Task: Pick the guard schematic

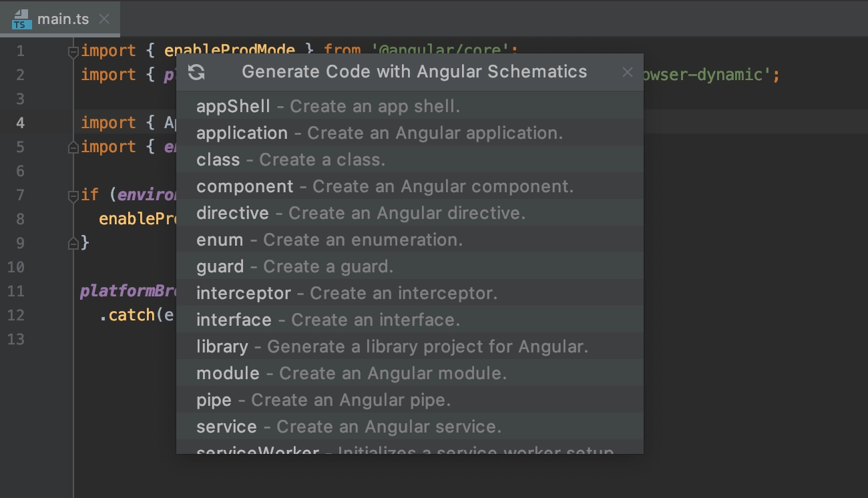Action: pos(410,266)
